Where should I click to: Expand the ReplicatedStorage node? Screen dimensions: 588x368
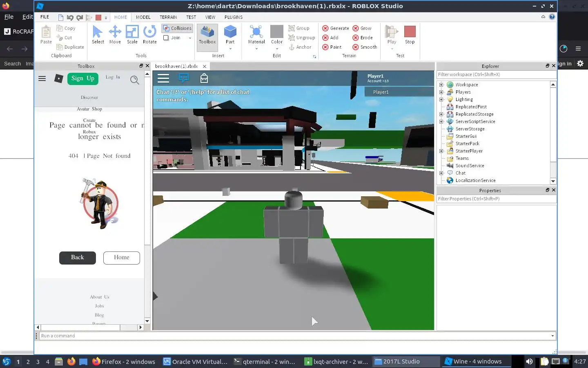[x=441, y=114]
